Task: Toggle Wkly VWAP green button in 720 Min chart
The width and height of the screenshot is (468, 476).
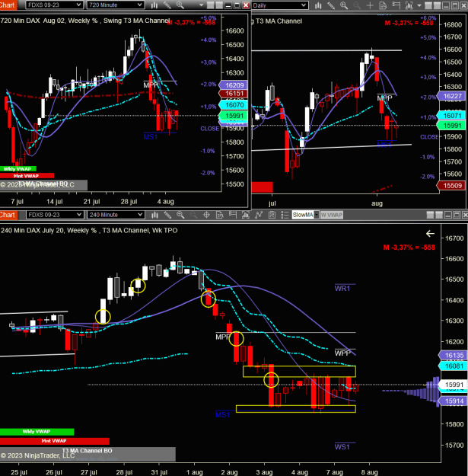Action: pyautogui.click(x=18, y=169)
